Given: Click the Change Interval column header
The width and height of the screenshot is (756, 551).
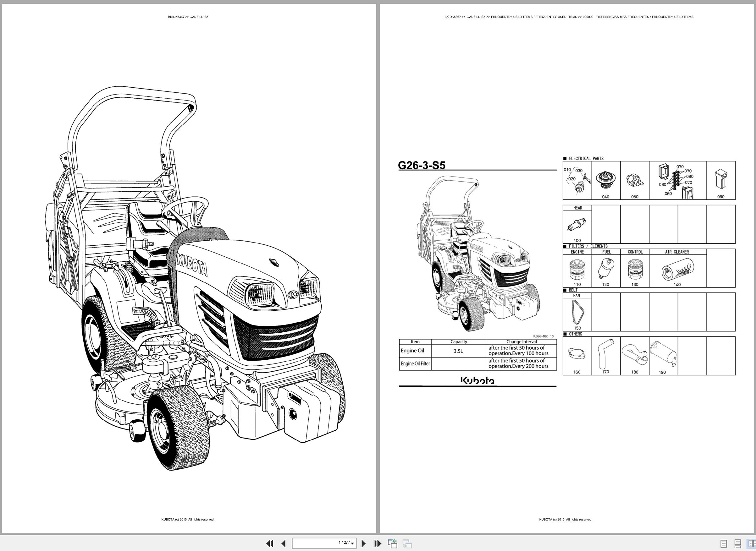Looking at the screenshot, I should click(x=521, y=342).
